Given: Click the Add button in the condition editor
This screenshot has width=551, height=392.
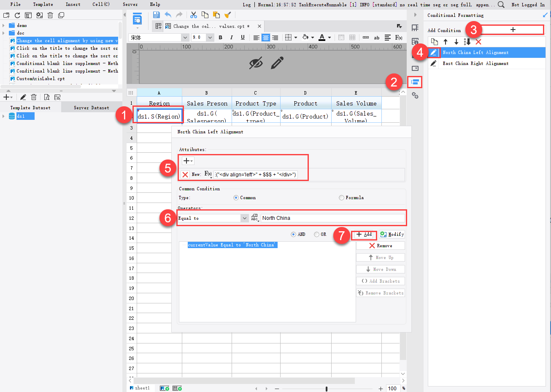Looking at the screenshot, I should point(364,235).
